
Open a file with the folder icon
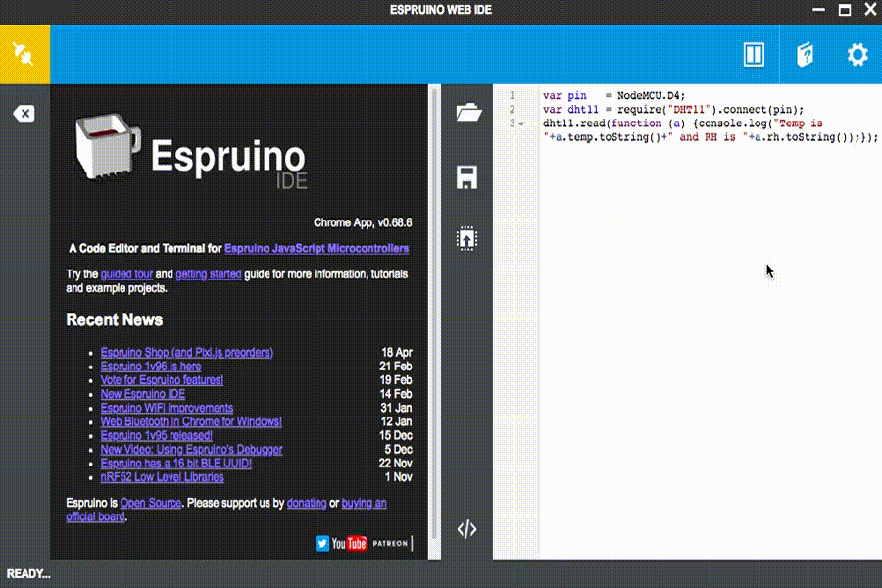click(x=468, y=113)
